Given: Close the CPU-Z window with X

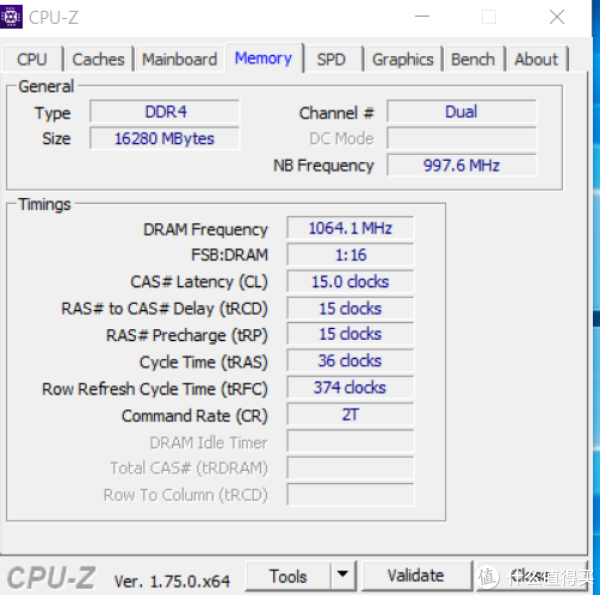Looking at the screenshot, I should 557,16.
